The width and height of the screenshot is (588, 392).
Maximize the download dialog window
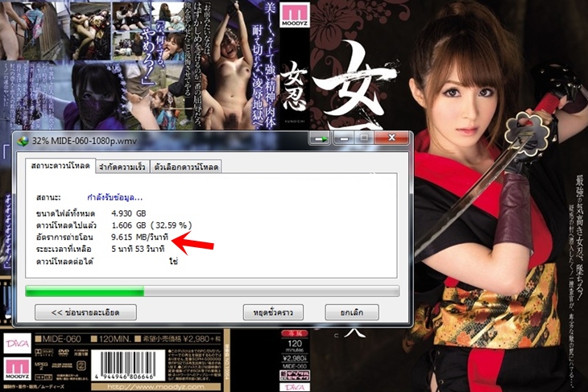[x=364, y=138]
